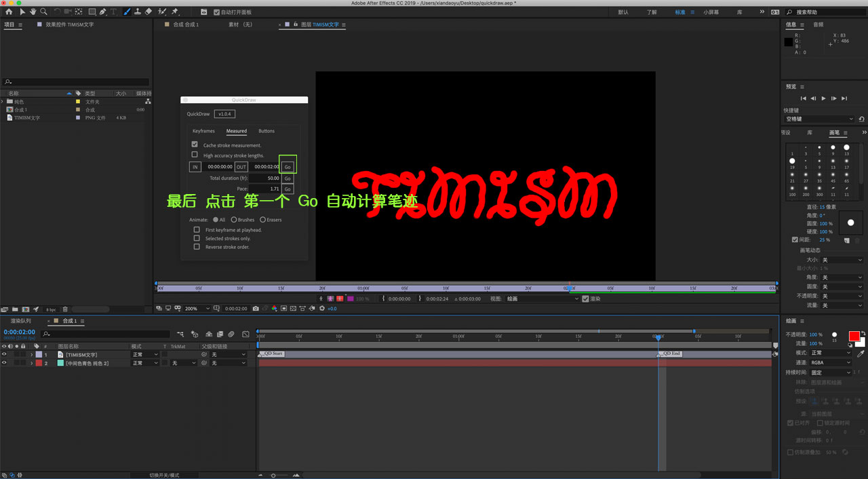Viewport: 868px width, 479px height.
Task: Uncheck Cache stroke measurement
Action: pos(195,145)
